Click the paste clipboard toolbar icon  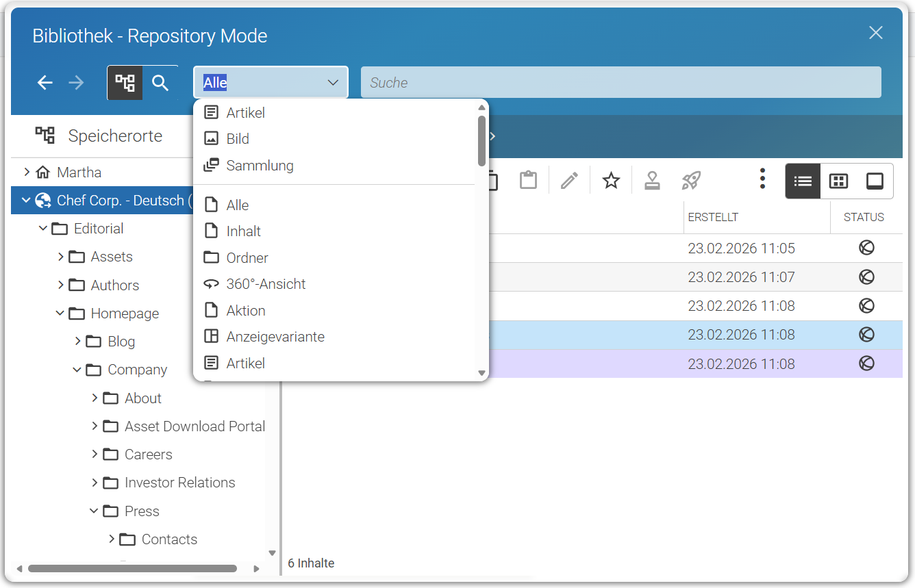pyautogui.click(x=528, y=181)
